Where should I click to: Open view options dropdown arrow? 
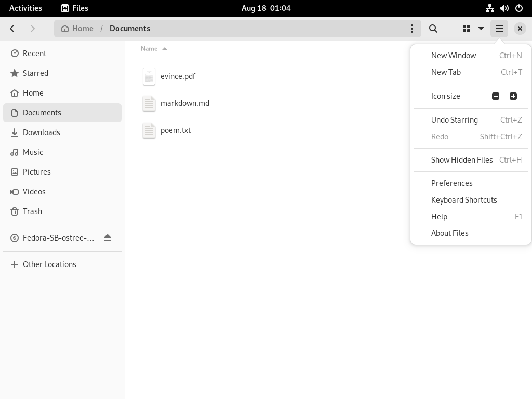[x=481, y=29]
